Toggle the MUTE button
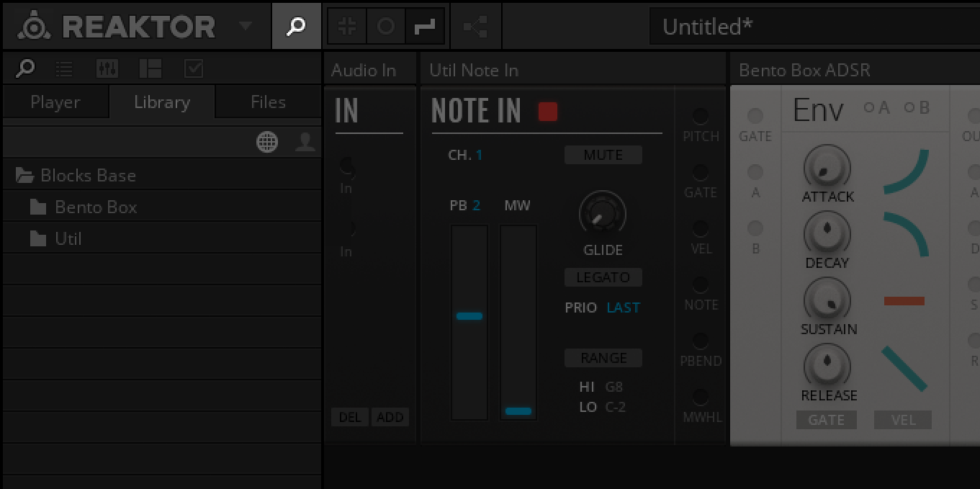The width and height of the screenshot is (980, 489). [x=603, y=155]
